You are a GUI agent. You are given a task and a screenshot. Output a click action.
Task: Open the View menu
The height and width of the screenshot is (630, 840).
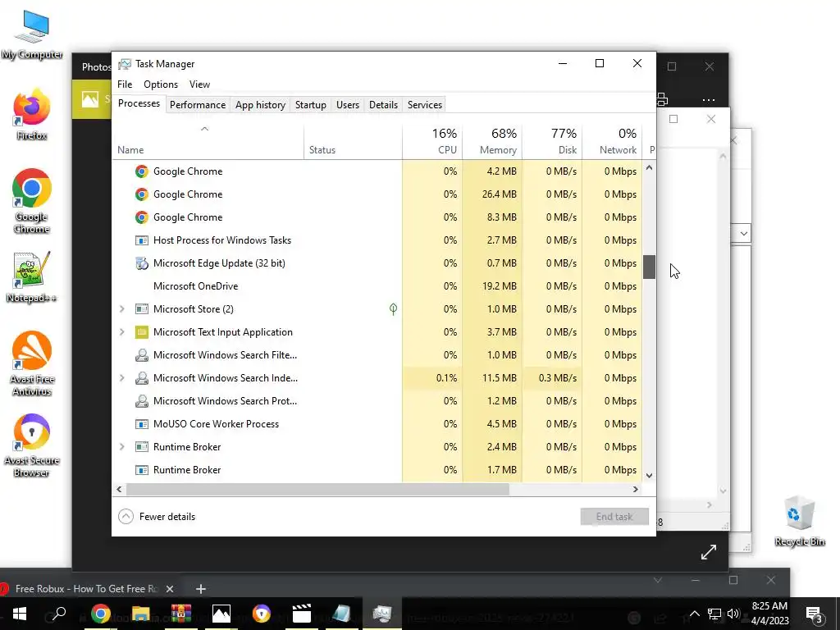(199, 84)
